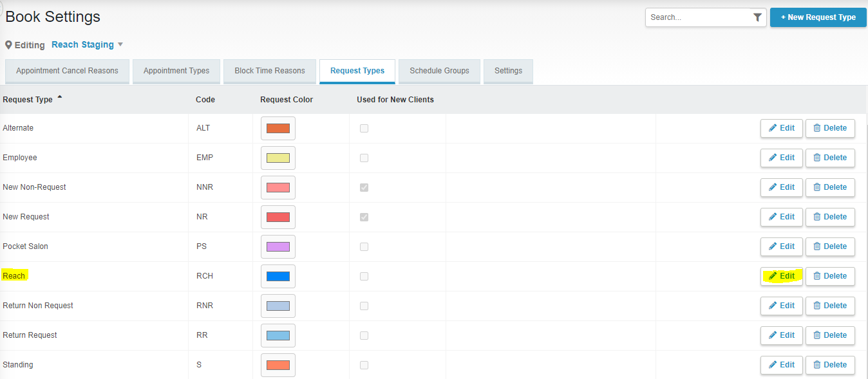Click the ALT code cell
The width and height of the screenshot is (868, 379).
click(x=203, y=128)
